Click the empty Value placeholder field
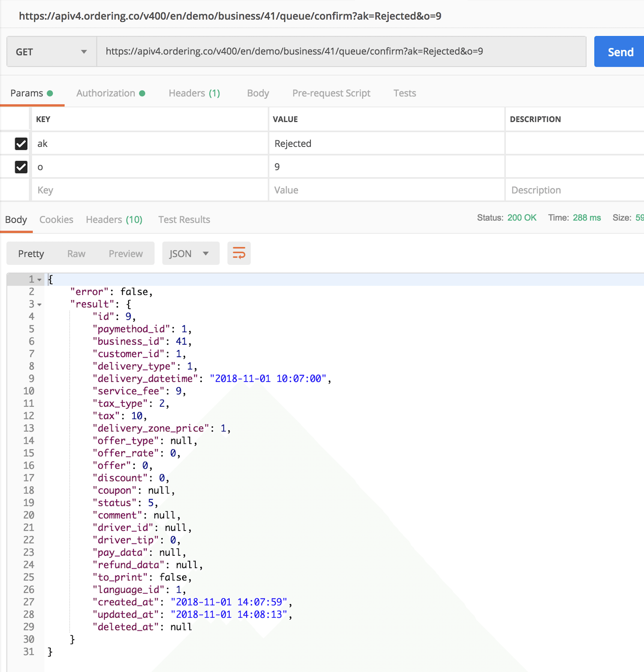The width and height of the screenshot is (644, 672). 386,190
